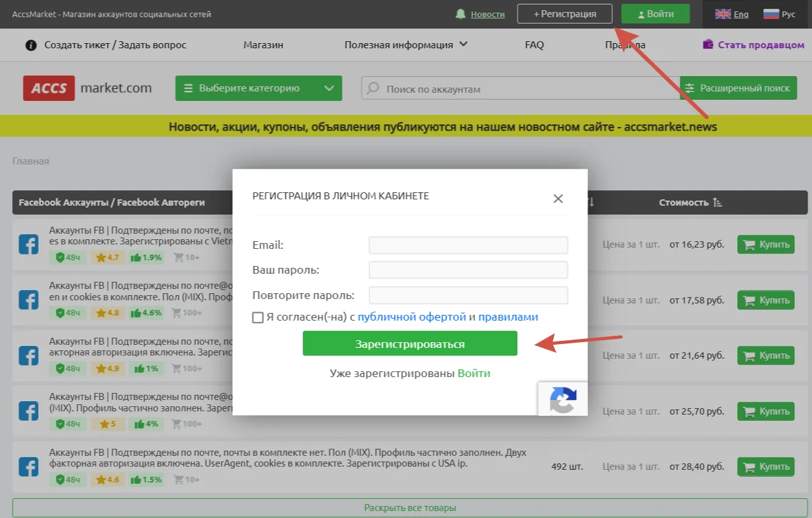Image resolution: width=812 pixels, height=518 pixels.
Task: Click the wallet icon beside Стать продавцом
Action: (x=708, y=44)
